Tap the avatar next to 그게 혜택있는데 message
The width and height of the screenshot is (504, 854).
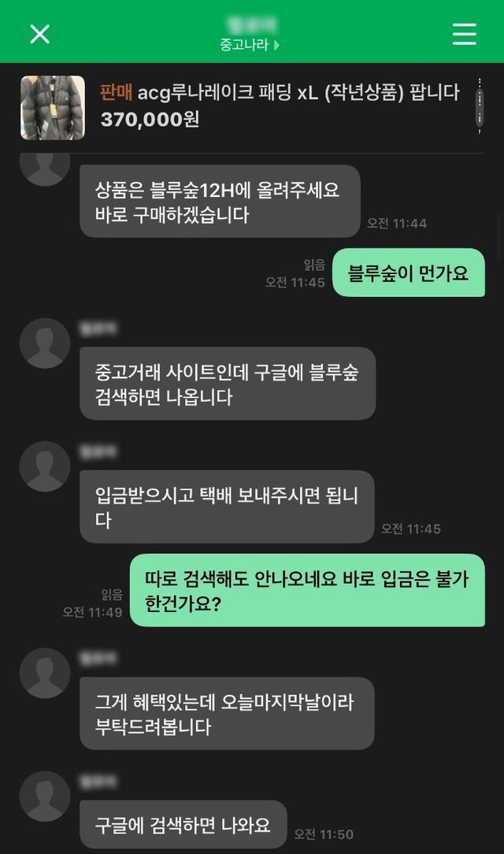click(x=45, y=674)
